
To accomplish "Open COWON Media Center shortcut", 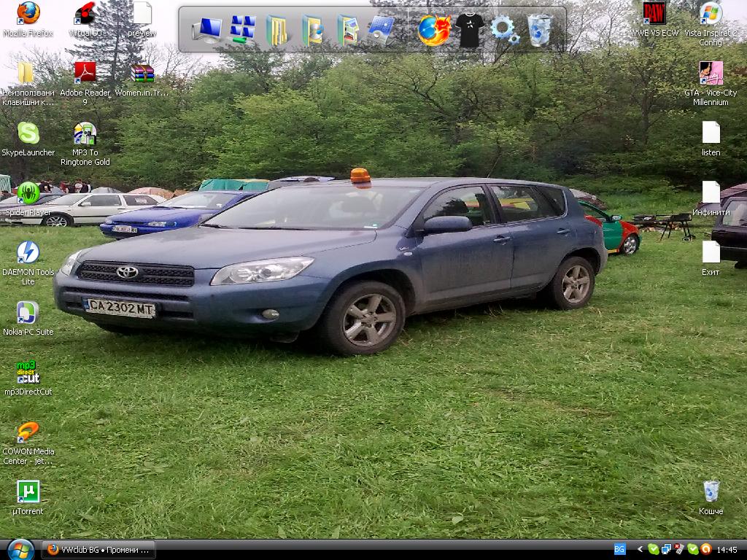I will pos(28,432).
